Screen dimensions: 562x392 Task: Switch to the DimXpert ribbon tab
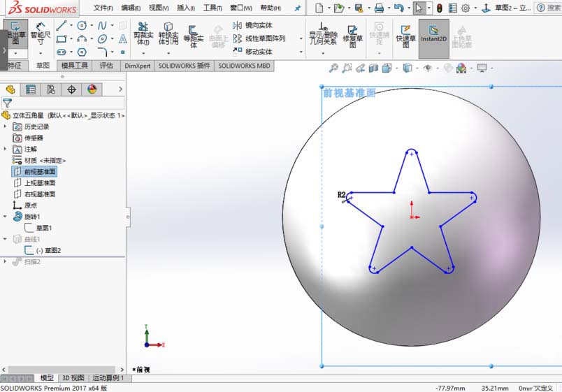[x=137, y=66]
